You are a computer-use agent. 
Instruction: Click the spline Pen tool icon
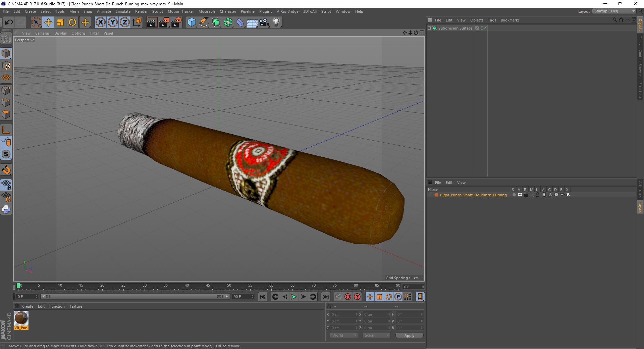pyautogui.click(x=204, y=22)
